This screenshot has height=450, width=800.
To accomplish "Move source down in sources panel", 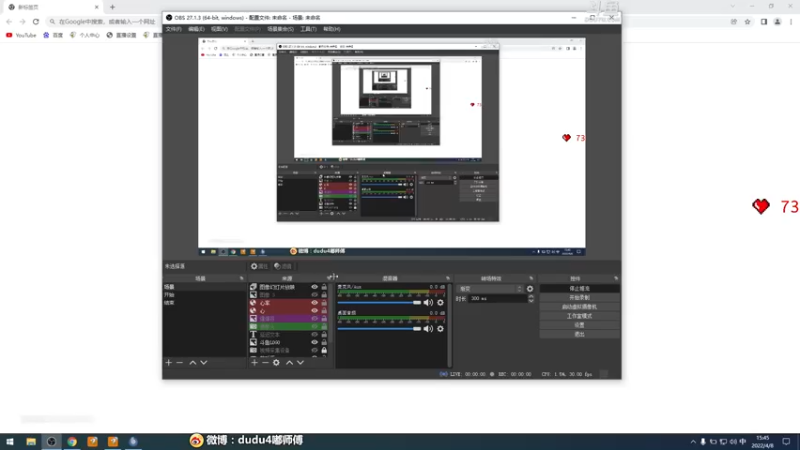I will (300, 362).
